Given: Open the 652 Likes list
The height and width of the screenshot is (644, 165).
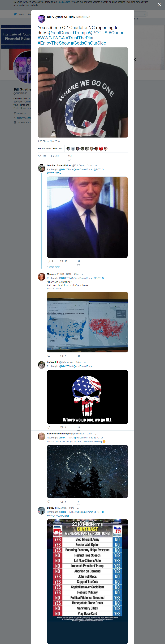Looking at the screenshot, I should [58, 148].
